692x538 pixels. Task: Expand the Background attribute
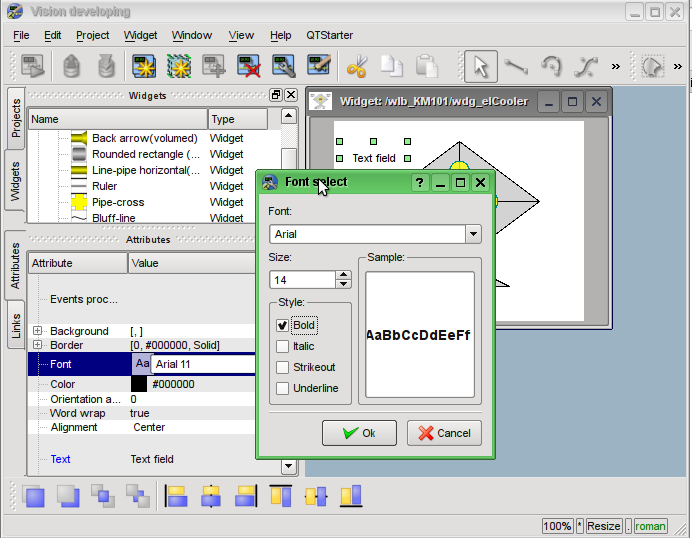(x=38, y=331)
